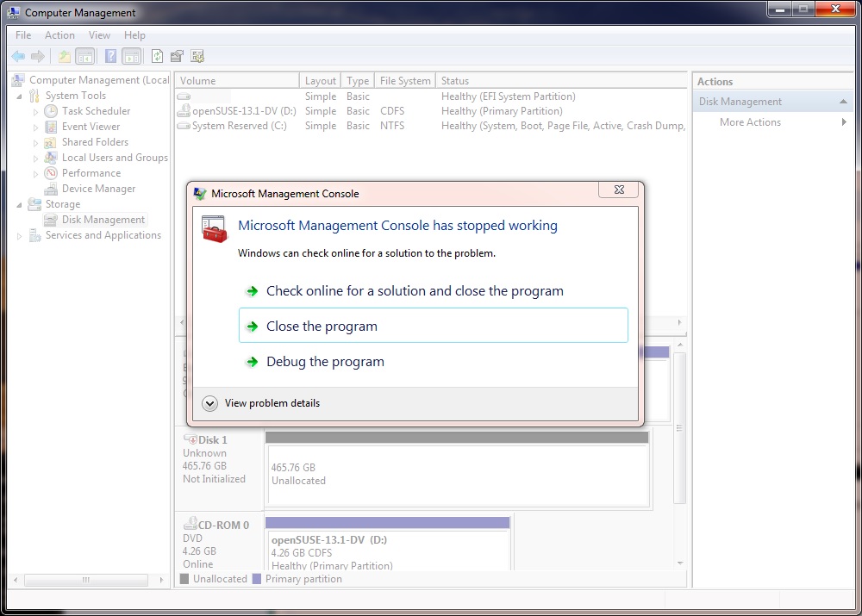Click the console tree horizontal scrollbar thumb

click(x=86, y=580)
